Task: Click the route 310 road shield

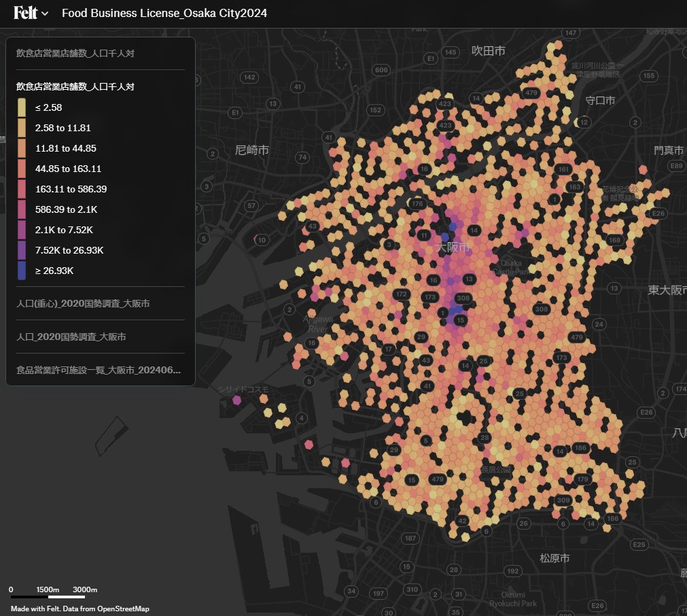Action: pos(412,589)
